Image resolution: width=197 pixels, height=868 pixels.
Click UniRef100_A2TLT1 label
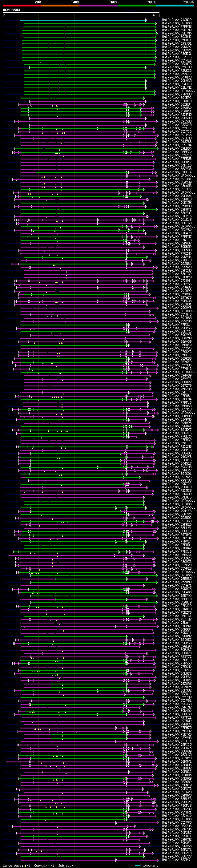[x=177, y=741]
